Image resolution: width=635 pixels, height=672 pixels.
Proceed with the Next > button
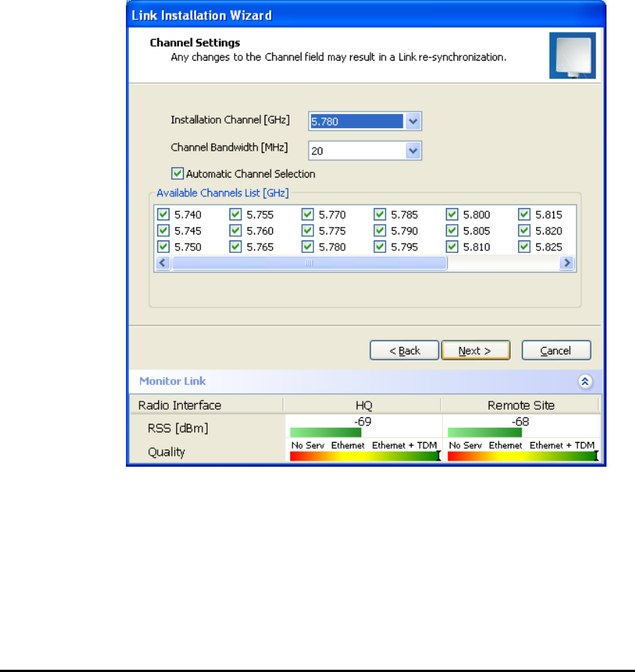click(475, 351)
